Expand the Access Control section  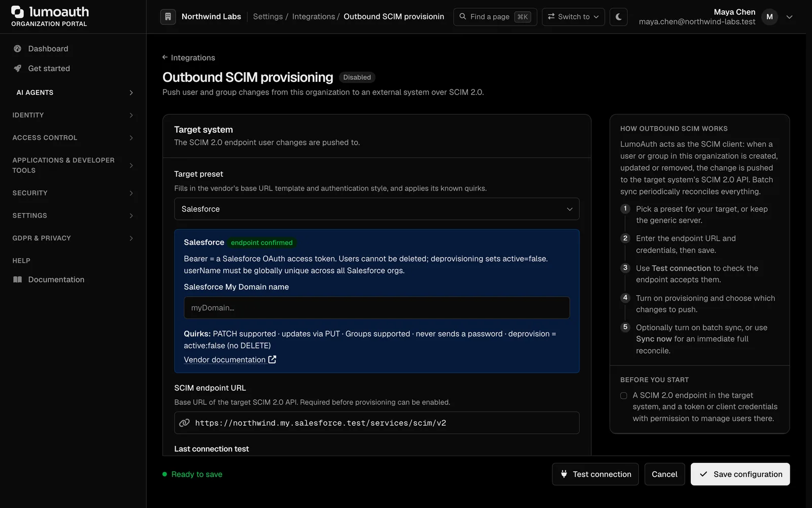coord(73,138)
